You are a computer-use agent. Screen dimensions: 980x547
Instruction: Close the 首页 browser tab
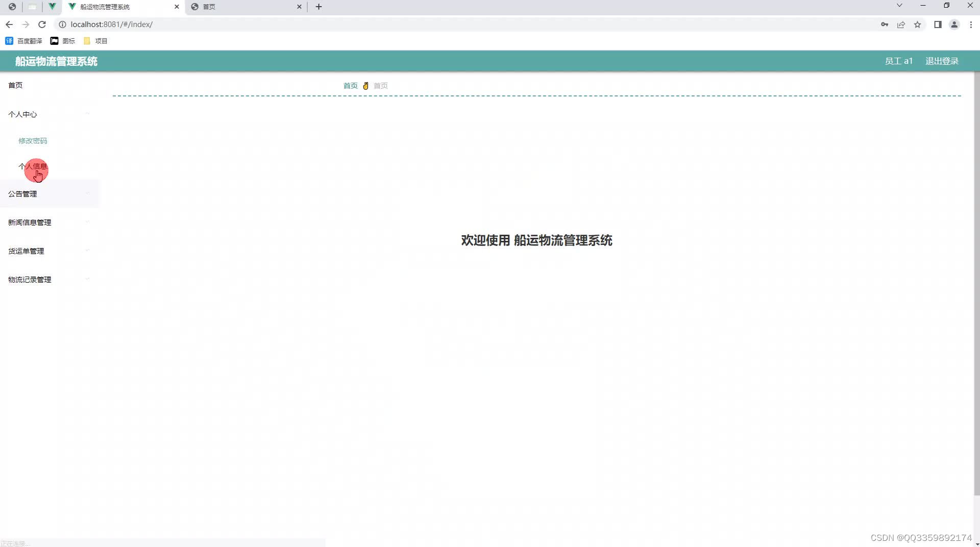pyautogui.click(x=299, y=7)
